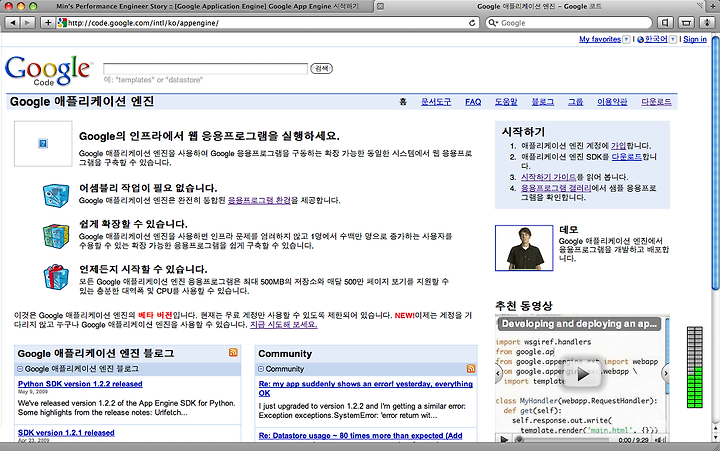Go forward with Safari forward arrow
The width and height of the screenshot is (720, 451).
click(27, 23)
